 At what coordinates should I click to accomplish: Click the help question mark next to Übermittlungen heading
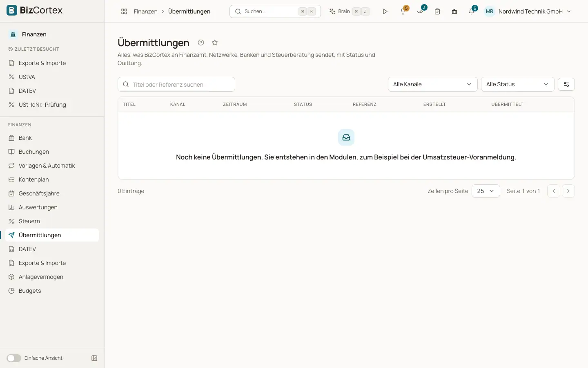tap(201, 43)
